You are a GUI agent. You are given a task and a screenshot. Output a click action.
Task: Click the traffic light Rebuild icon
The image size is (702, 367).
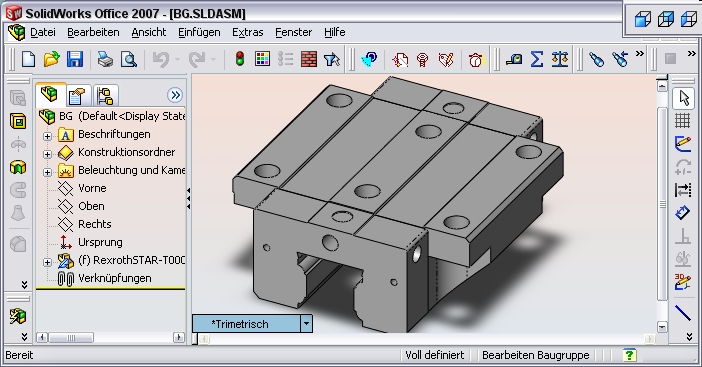(240, 59)
